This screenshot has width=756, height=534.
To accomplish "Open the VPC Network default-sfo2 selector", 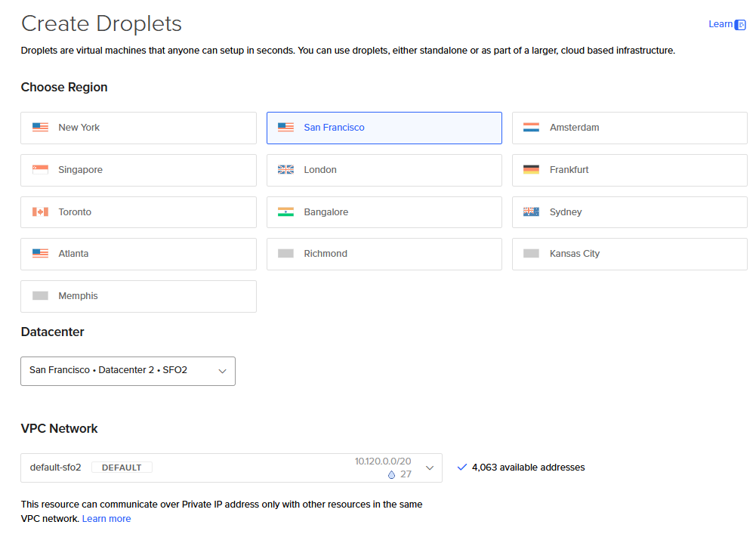I will [231, 468].
